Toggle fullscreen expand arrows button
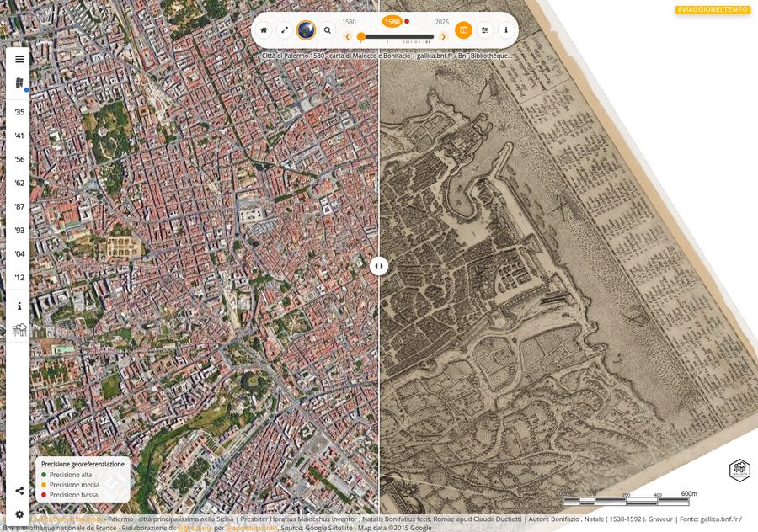The width and height of the screenshot is (758, 532). tap(285, 30)
